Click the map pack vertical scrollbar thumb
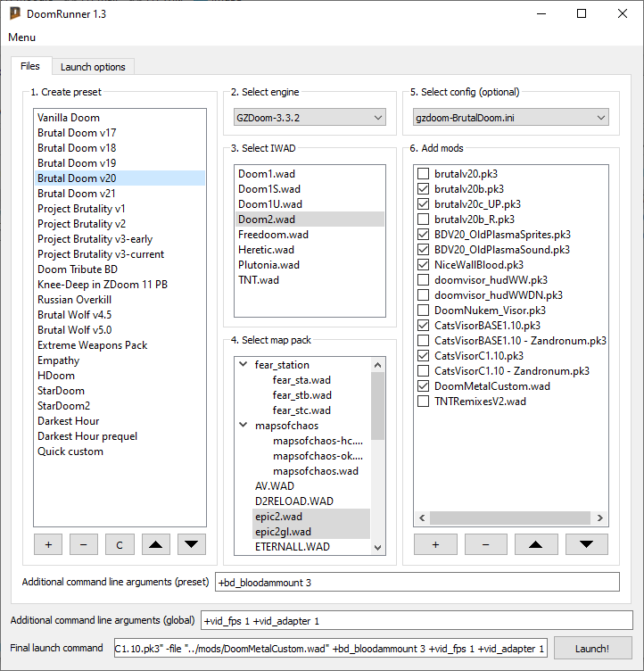Image resolution: width=644 pixels, height=671 pixels. point(377,406)
